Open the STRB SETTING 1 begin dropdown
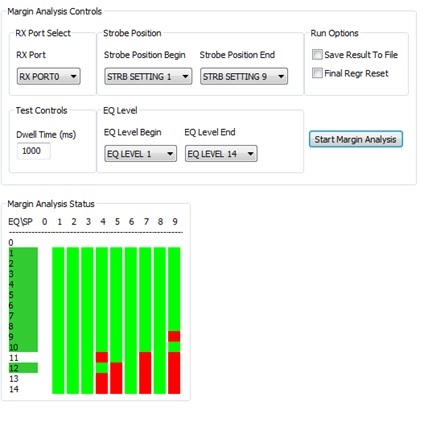This screenshot has height=426, width=440. tap(148, 77)
